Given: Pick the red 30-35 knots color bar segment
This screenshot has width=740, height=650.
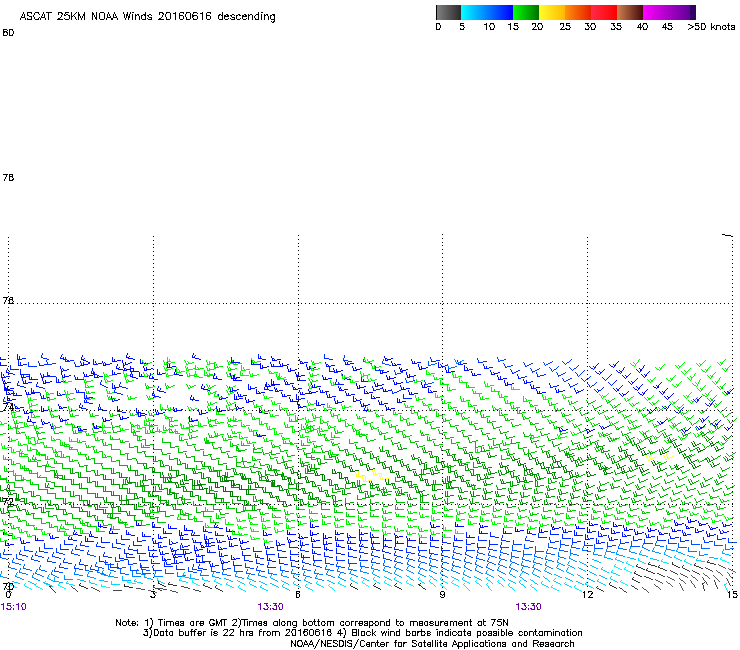Looking at the screenshot, I should coord(604,12).
